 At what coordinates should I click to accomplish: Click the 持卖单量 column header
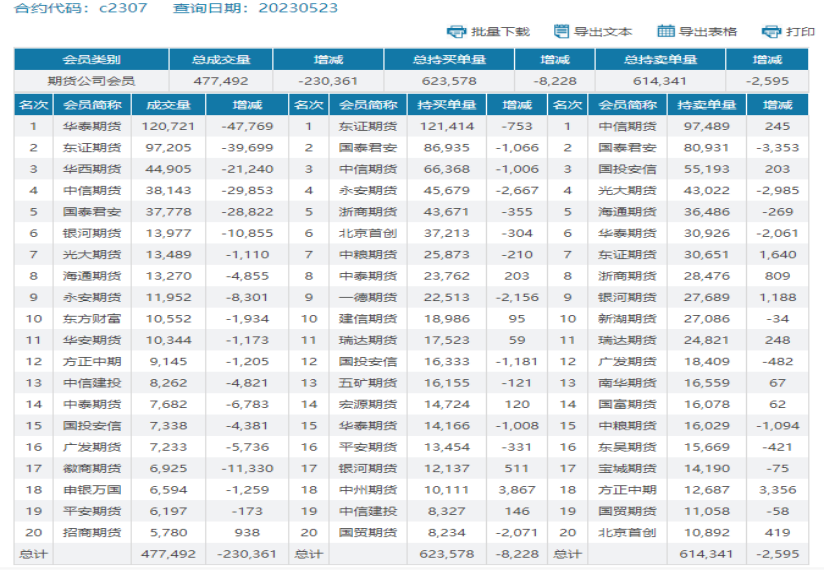pyautogui.click(x=706, y=105)
